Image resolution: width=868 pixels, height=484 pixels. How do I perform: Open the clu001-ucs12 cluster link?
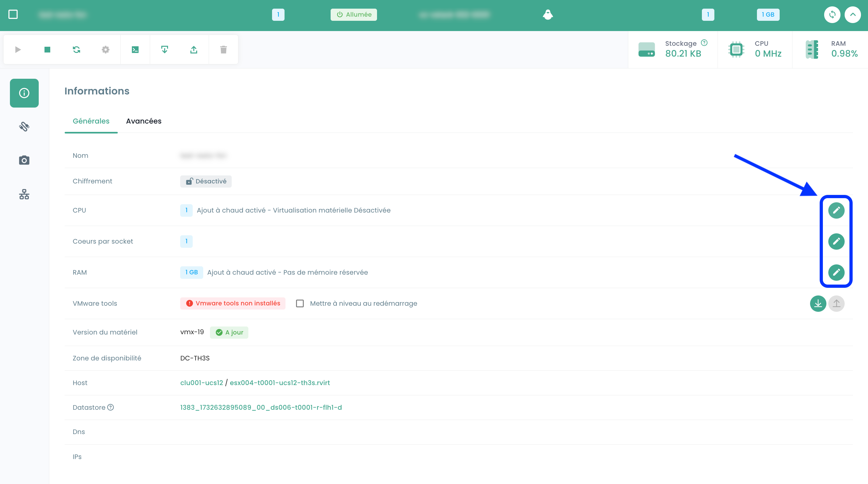click(202, 383)
